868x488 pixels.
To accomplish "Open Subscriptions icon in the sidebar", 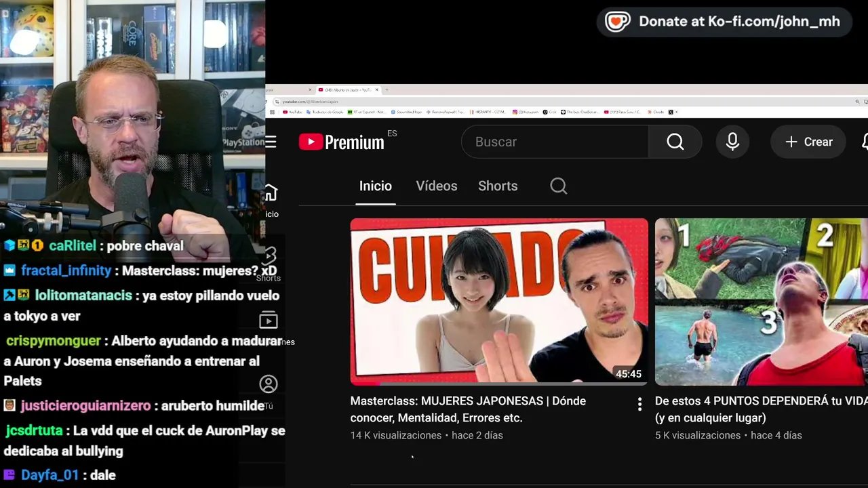I will pos(269,321).
